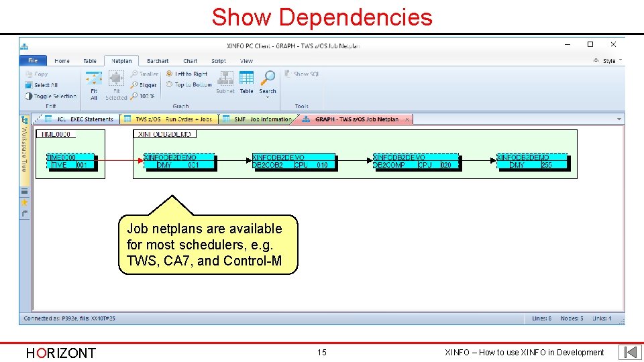Jump to first slide with navigation button

[x=630, y=352]
